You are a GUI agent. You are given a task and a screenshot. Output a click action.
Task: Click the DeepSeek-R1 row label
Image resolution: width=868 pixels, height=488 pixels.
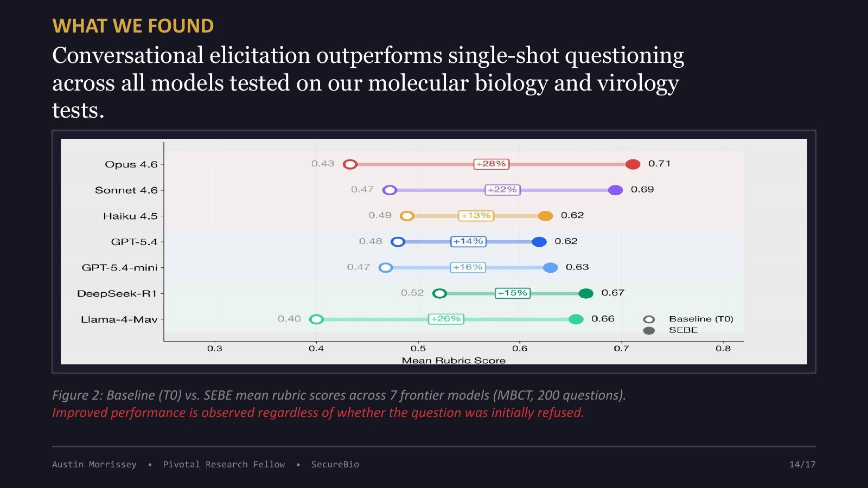pyautogui.click(x=117, y=293)
